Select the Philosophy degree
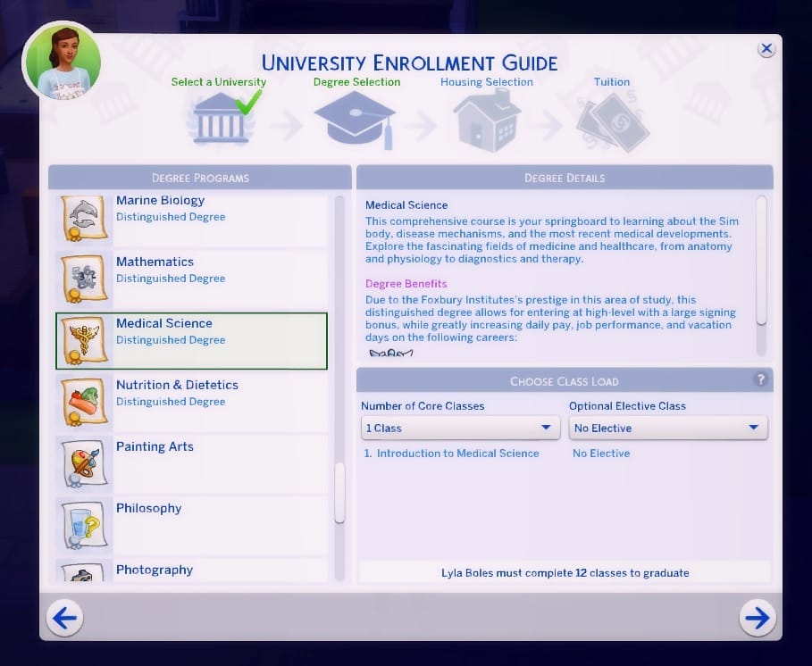 191,526
